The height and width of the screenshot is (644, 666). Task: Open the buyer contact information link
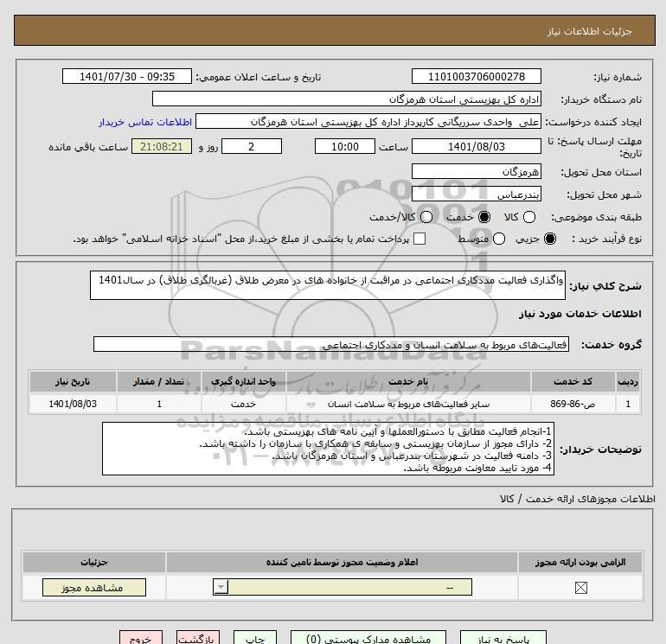coord(145,122)
